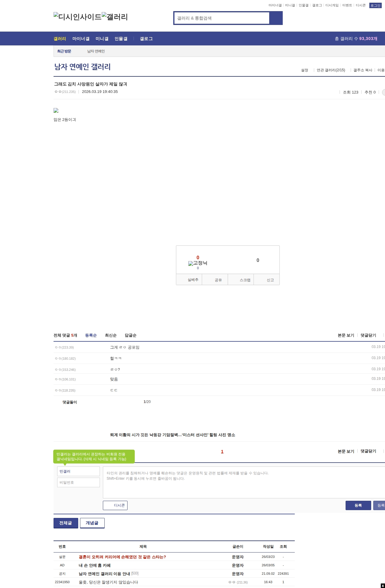Go to 디시게임 from the top links
This screenshot has height=588, width=385.
click(x=332, y=5)
